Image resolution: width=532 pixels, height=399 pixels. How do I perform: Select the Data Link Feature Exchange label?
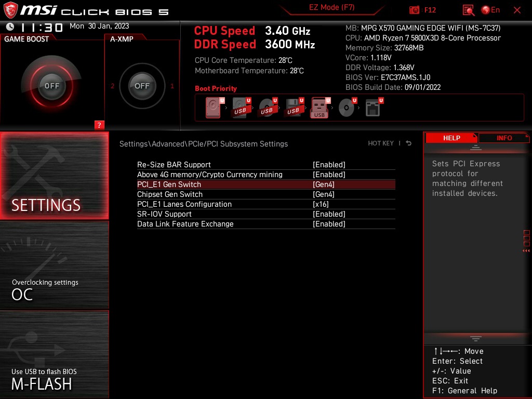point(185,223)
